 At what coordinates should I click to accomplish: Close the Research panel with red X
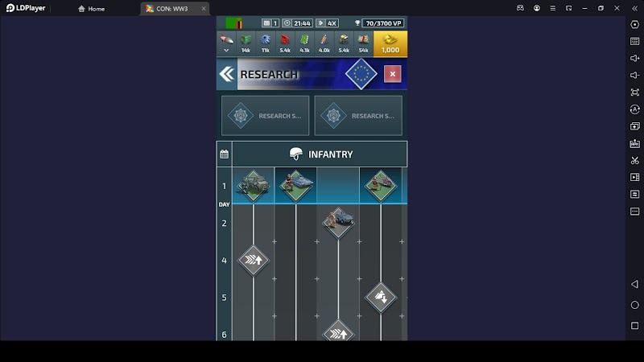click(393, 74)
